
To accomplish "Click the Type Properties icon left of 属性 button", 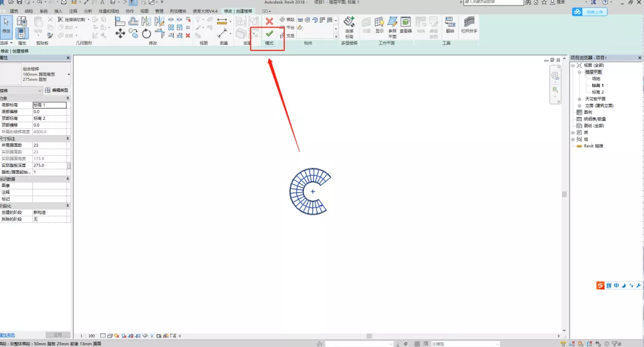I will (22, 21).
